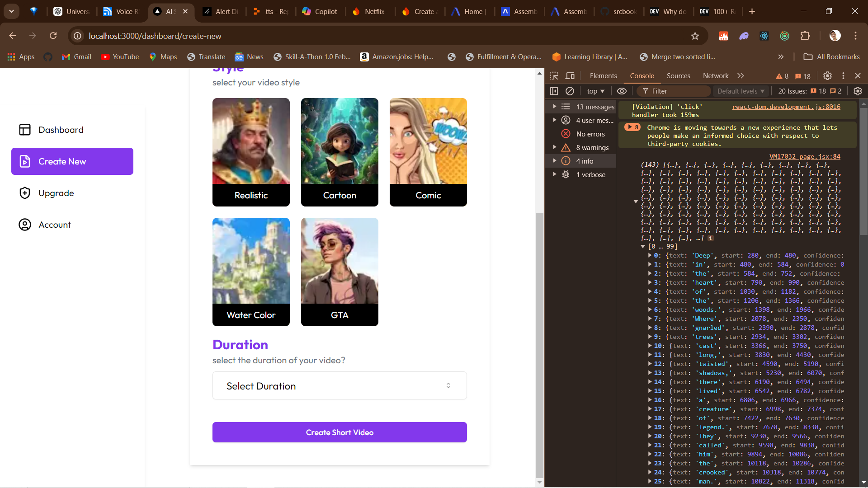Open the Select Duration dropdown
Viewport: 868px width, 488px height.
pyautogui.click(x=340, y=386)
